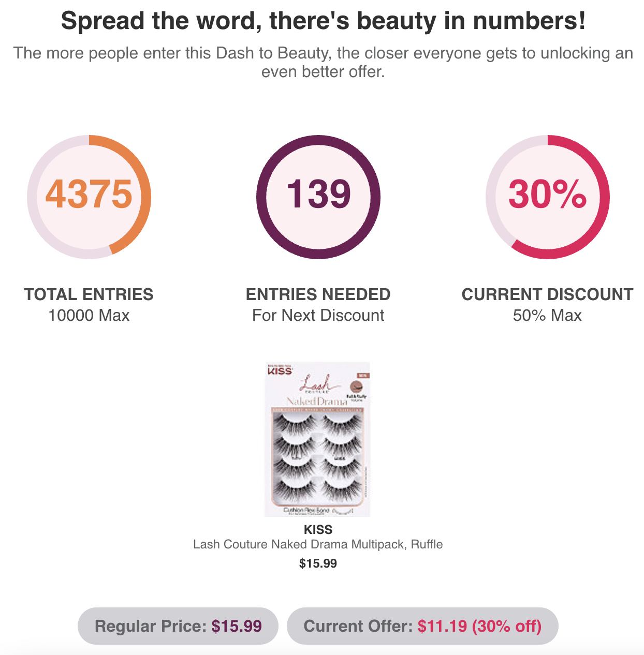This screenshot has height=655, width=644.
Task: Click the KISS brand name below the image
Action: [318, 529]
